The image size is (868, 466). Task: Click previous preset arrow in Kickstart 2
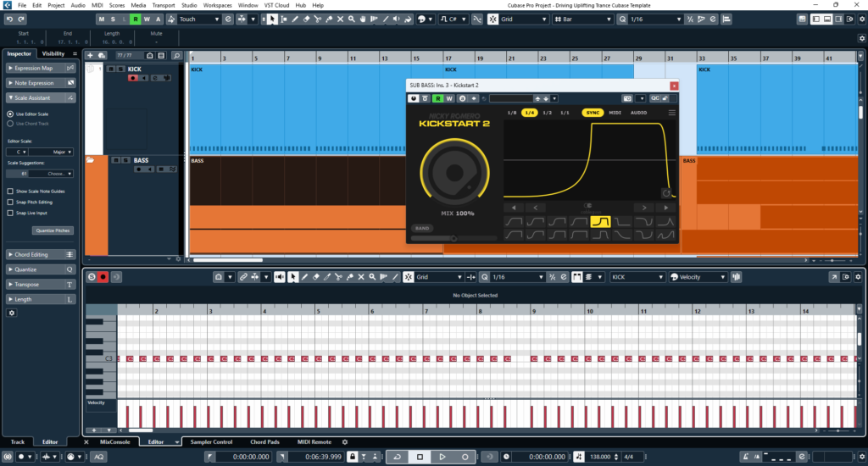536,208
